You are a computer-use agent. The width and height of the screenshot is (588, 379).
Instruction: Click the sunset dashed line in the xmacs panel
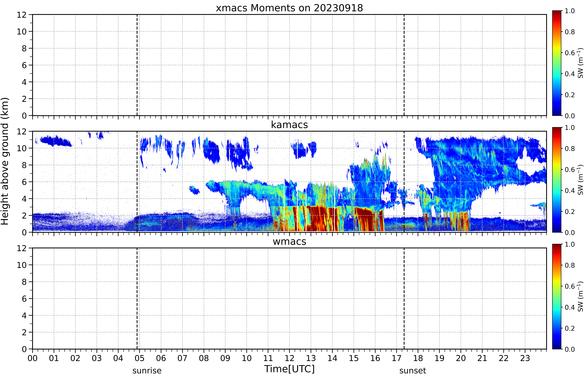[404, 65]
